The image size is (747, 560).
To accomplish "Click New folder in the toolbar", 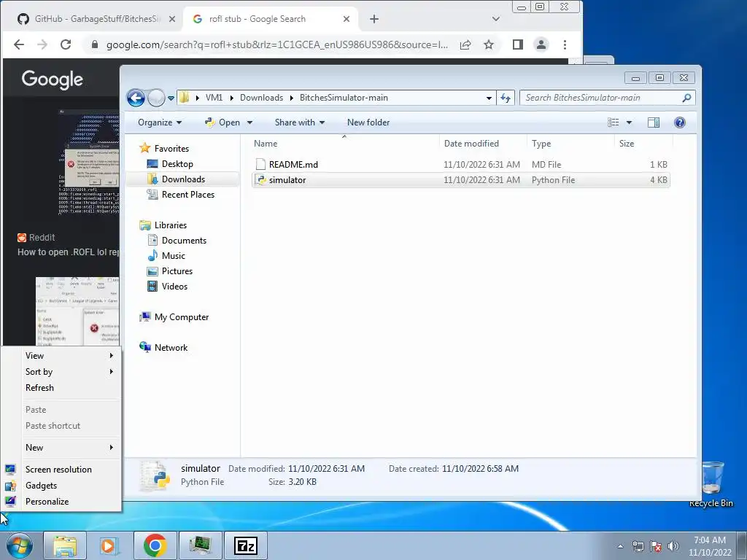I will click(x=368, y=122).
